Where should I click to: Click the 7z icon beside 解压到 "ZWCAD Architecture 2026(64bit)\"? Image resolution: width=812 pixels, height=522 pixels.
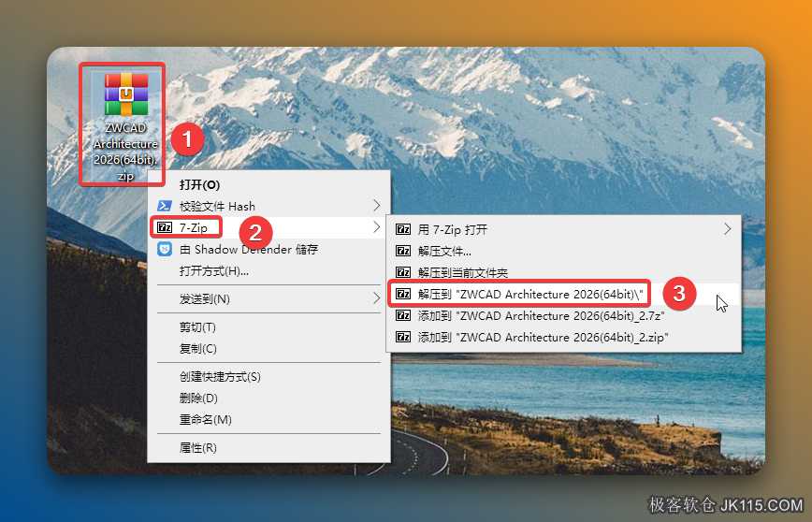click(x=403, y=294)
